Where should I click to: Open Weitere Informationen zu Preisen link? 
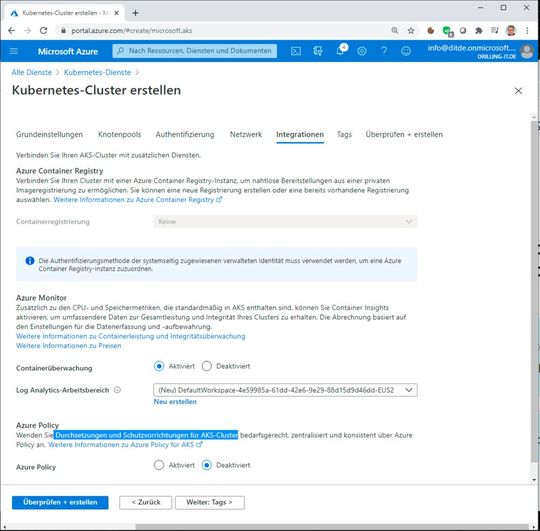(x=69, y=346)
